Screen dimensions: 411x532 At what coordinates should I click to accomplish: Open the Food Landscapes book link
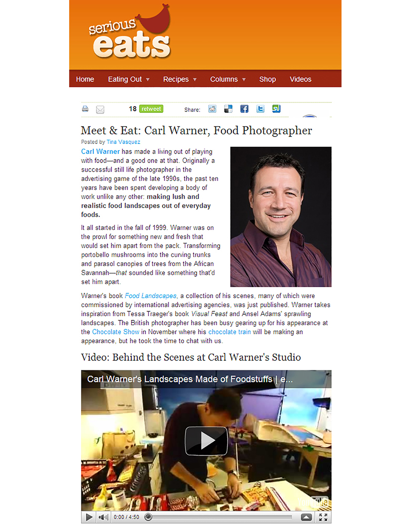point(151,296)
